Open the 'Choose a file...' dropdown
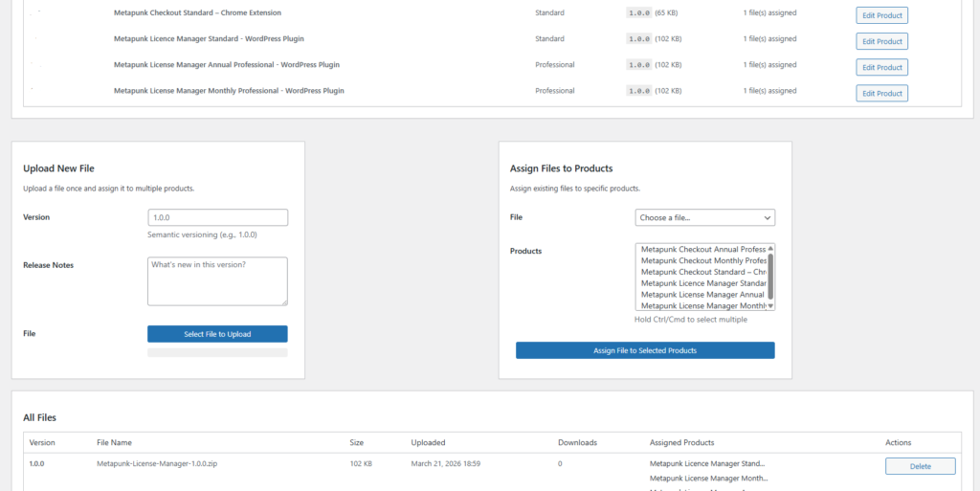The width and height of the screenshot is (980, 491). pyautogui.click(x=704, y=218)
